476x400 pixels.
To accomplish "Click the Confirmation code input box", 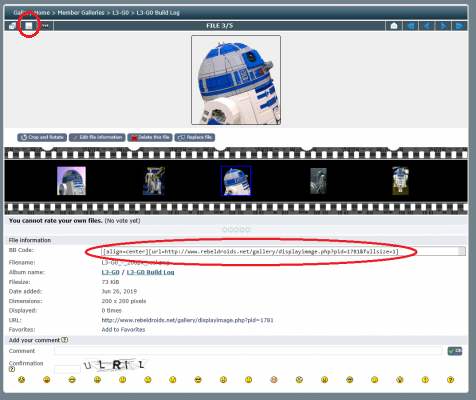I will tap(67, 369).
